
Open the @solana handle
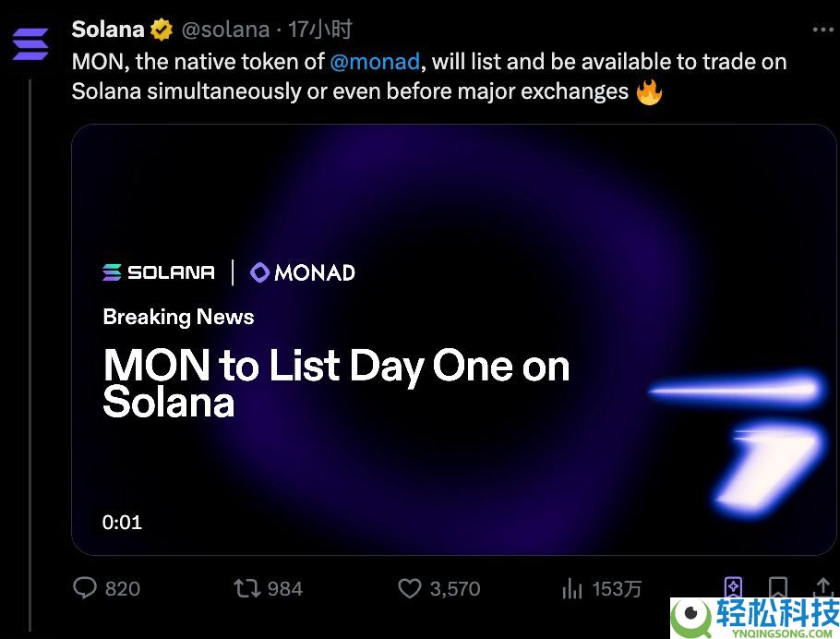click(x=228, y=29)
